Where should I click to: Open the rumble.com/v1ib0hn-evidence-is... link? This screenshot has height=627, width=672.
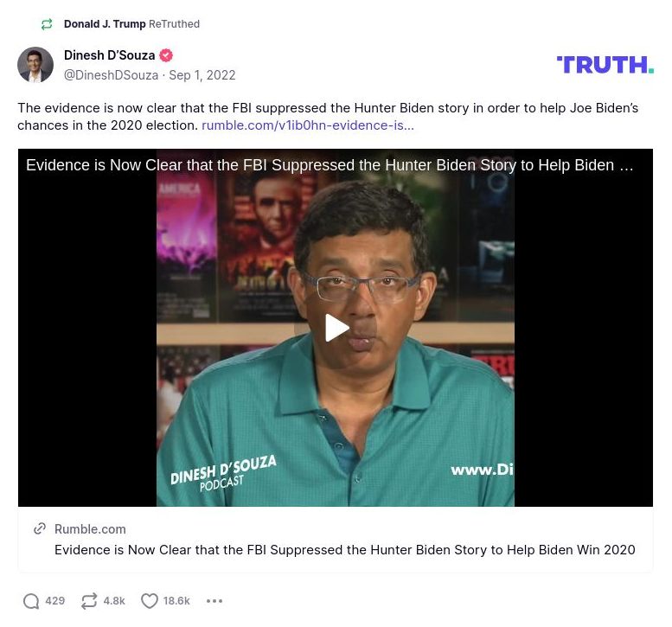(308, 125)
